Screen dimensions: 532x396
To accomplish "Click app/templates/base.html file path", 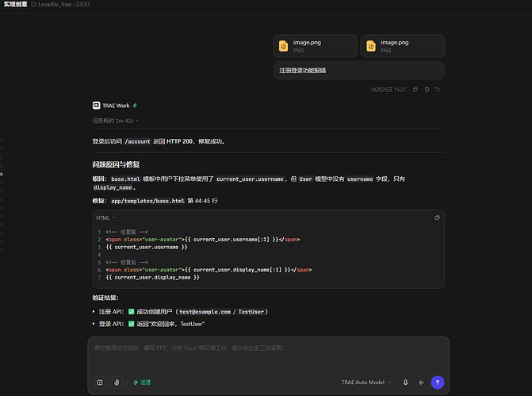I will [x=148, y=201].
